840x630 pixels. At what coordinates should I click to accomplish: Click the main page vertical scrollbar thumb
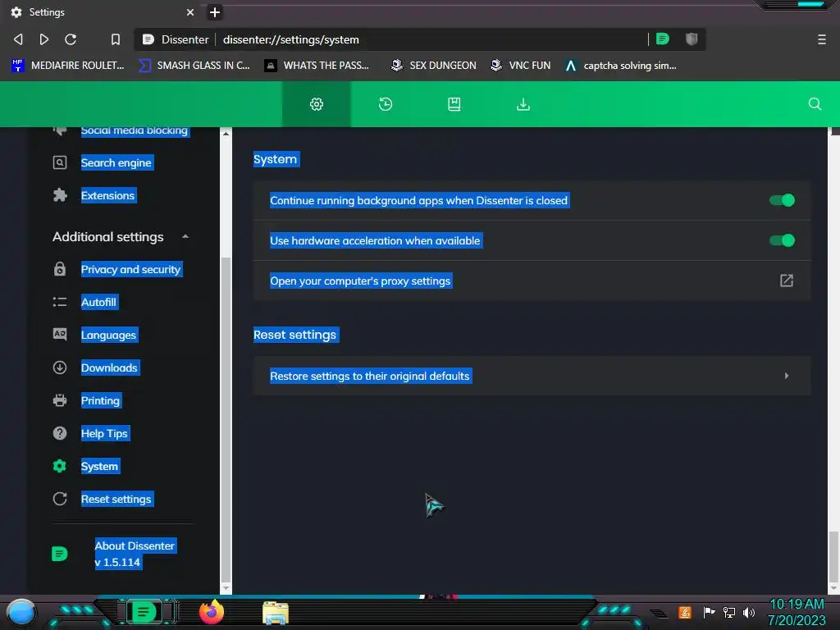[x=833, y=556]
